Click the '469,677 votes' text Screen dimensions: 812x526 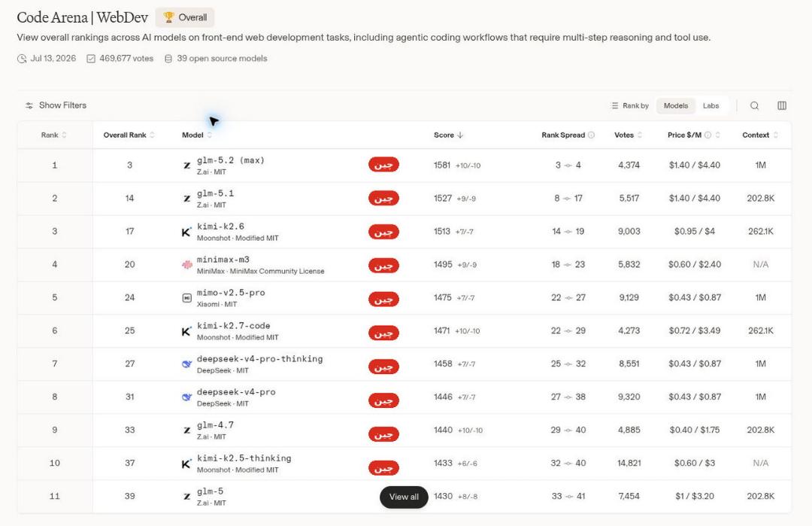pyautogui.click(x=126, y=59)
